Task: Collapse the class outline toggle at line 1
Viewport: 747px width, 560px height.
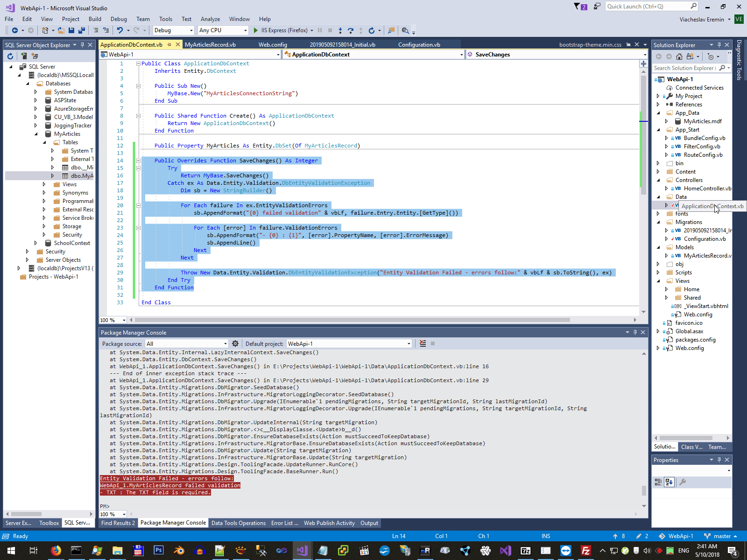Action: pyautogui.click(x=138, y=63)
